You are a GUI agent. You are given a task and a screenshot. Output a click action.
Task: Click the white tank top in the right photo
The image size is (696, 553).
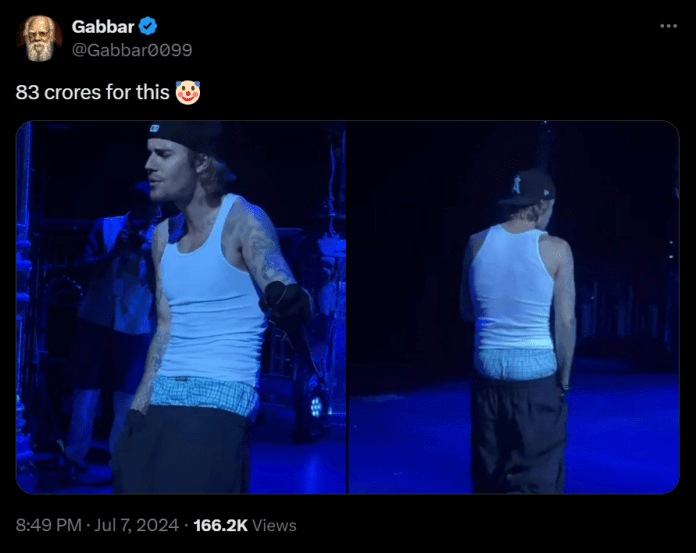click(513, 288)
